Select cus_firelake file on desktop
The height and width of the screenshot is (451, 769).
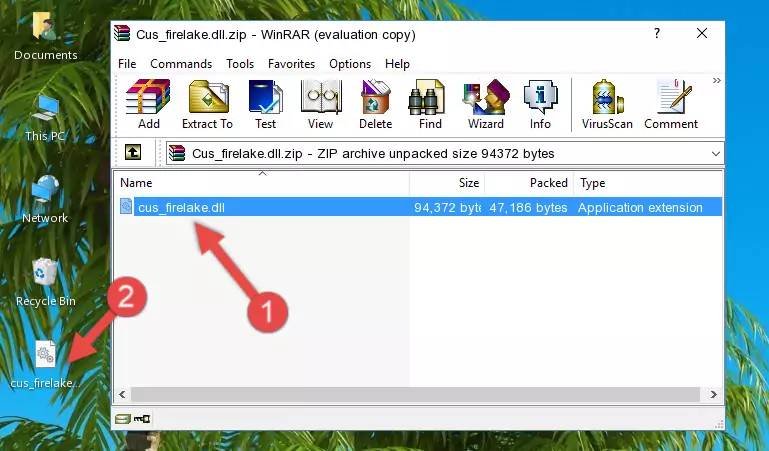click(45, 365)
